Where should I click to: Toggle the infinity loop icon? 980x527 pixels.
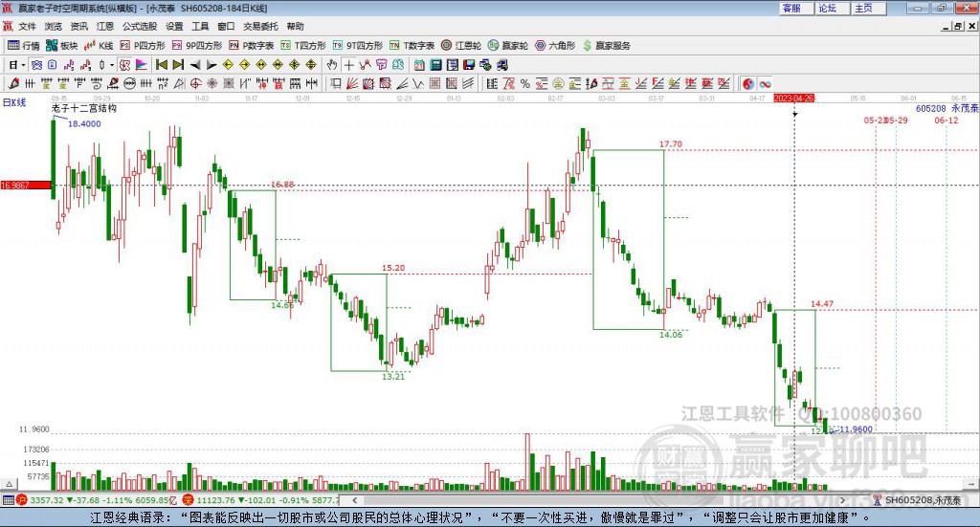(765, 83)
